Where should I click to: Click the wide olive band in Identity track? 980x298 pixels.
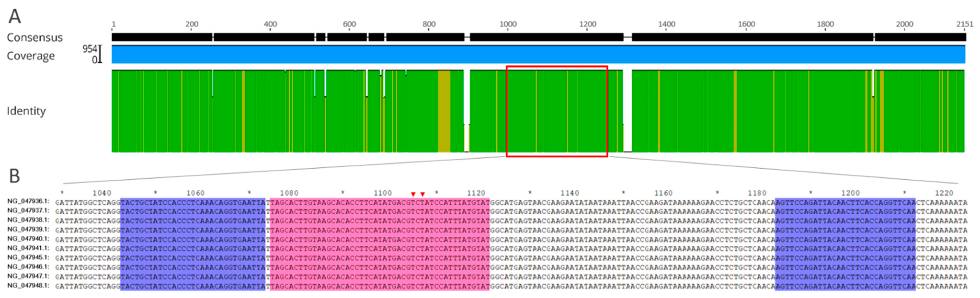(x=444, y=111)
